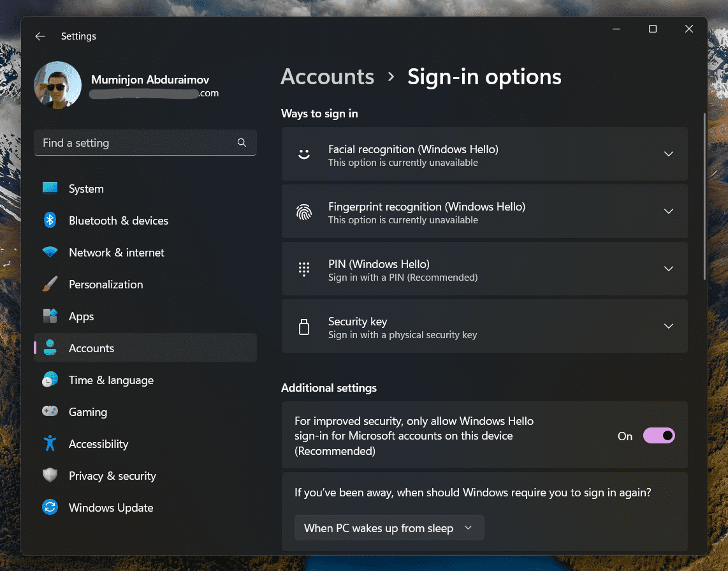Click the Gaming controller icon
The height and width of the screenshot is (571, 728).
coord(50,411)
